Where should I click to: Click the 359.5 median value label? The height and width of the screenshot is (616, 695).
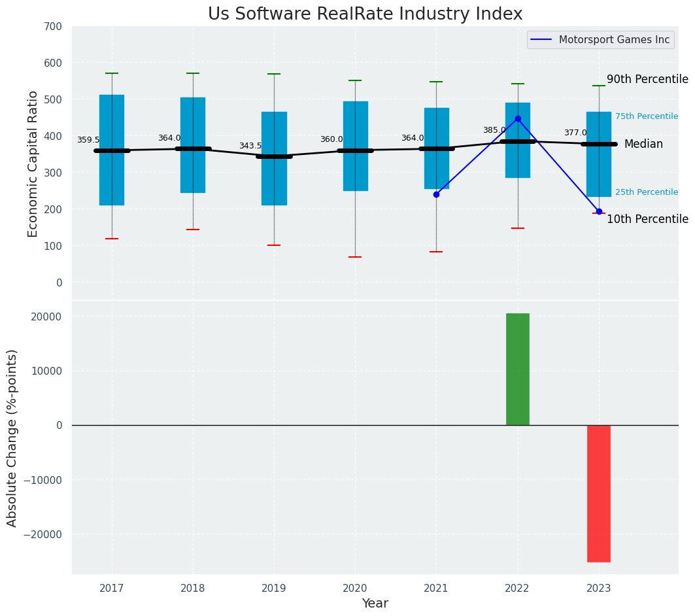coord(88,140)
